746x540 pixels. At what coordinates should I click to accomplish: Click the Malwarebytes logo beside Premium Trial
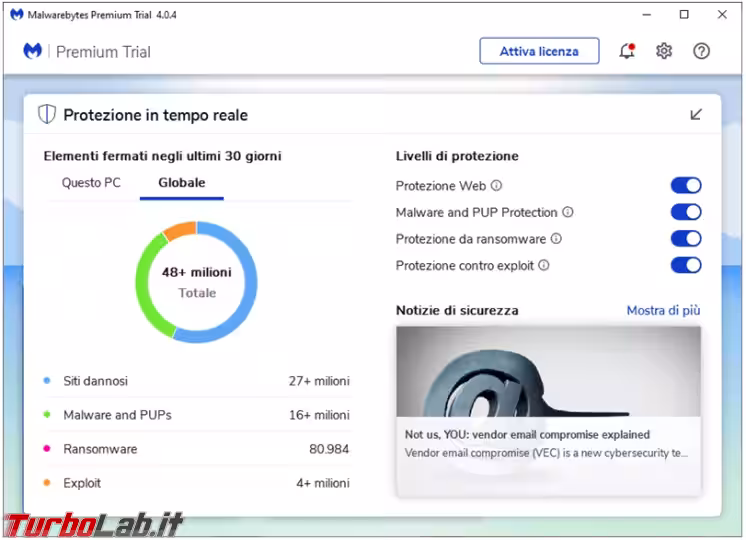click(x=32, y=50)
